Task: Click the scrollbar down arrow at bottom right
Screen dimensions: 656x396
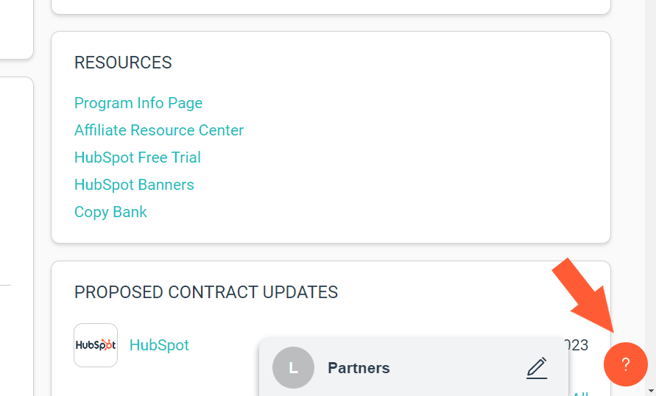Action: (x=651, y=391)
